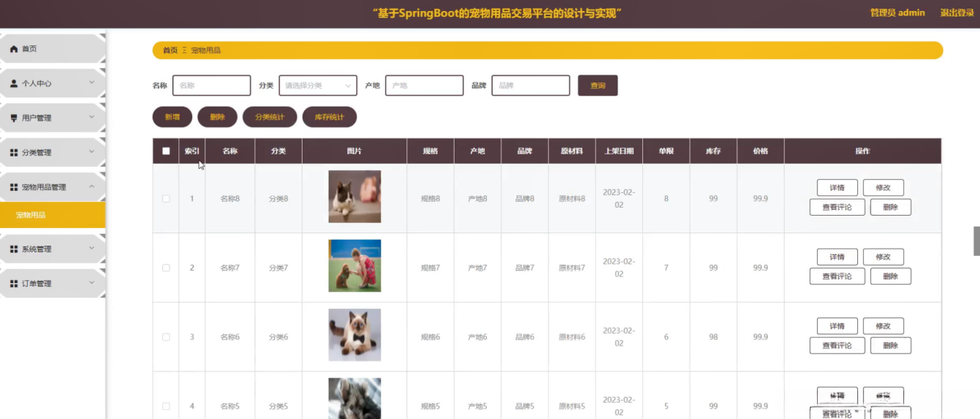Click the 原材料6 cell
Screen dimensions: 980x419
(572, 337)
